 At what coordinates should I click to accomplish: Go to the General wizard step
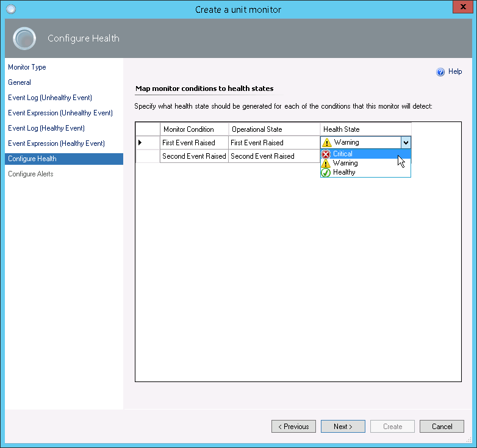[20, 82]
